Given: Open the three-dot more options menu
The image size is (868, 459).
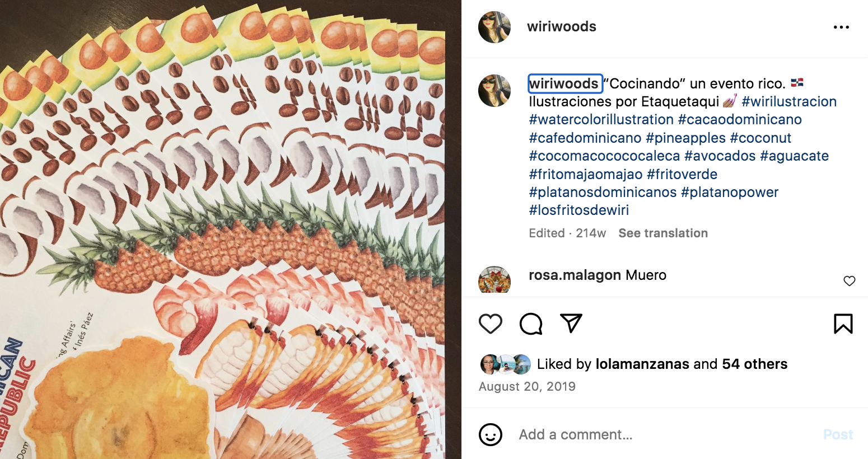Looking at the screenshot, I should pyautogui.click(x=841, y=27).
